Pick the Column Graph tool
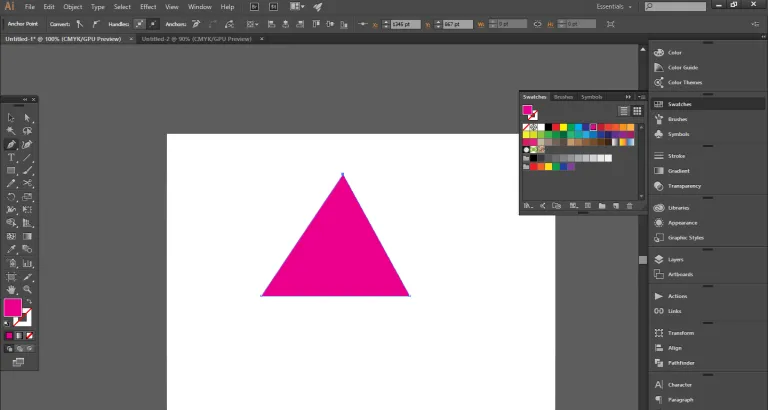The image size is (768, 410). (27, 264)
